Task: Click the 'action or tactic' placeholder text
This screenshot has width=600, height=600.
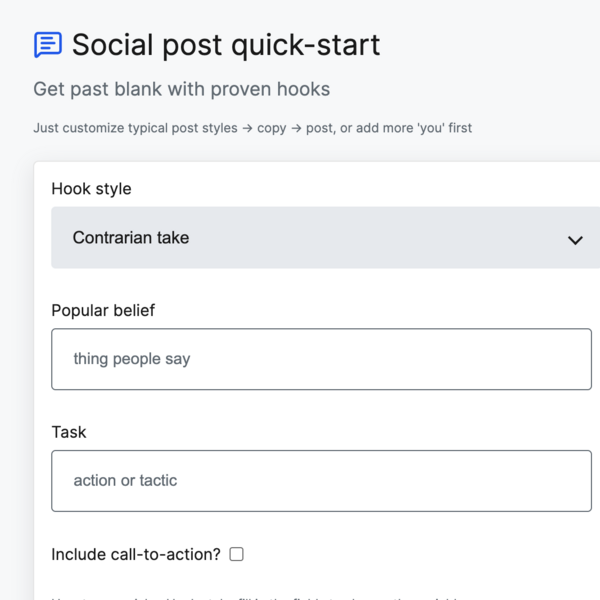Action: pos(125,480)
